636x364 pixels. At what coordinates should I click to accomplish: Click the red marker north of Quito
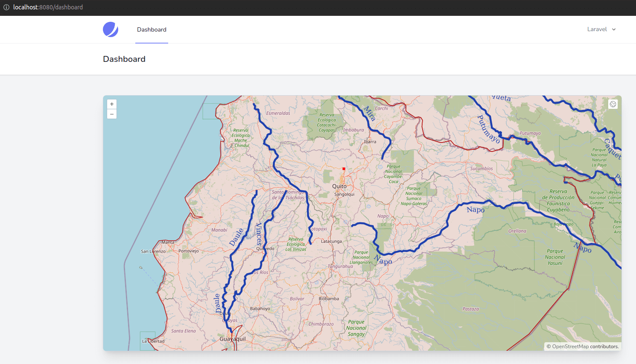pos(344,169)
